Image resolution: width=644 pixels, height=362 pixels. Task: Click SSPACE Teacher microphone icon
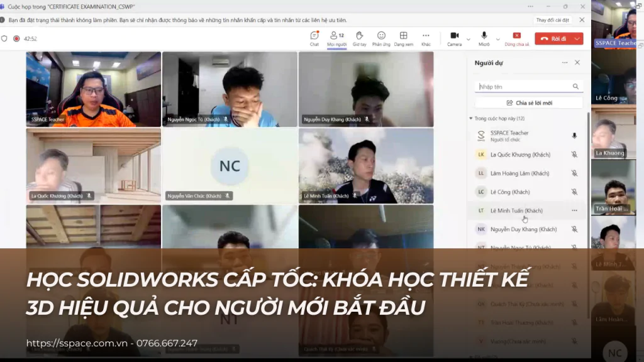574,136
